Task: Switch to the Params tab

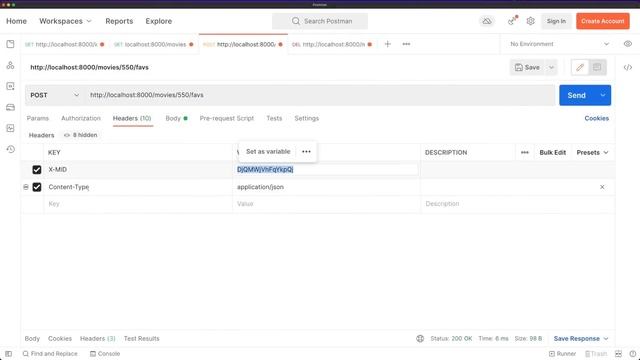Action: 38,118
